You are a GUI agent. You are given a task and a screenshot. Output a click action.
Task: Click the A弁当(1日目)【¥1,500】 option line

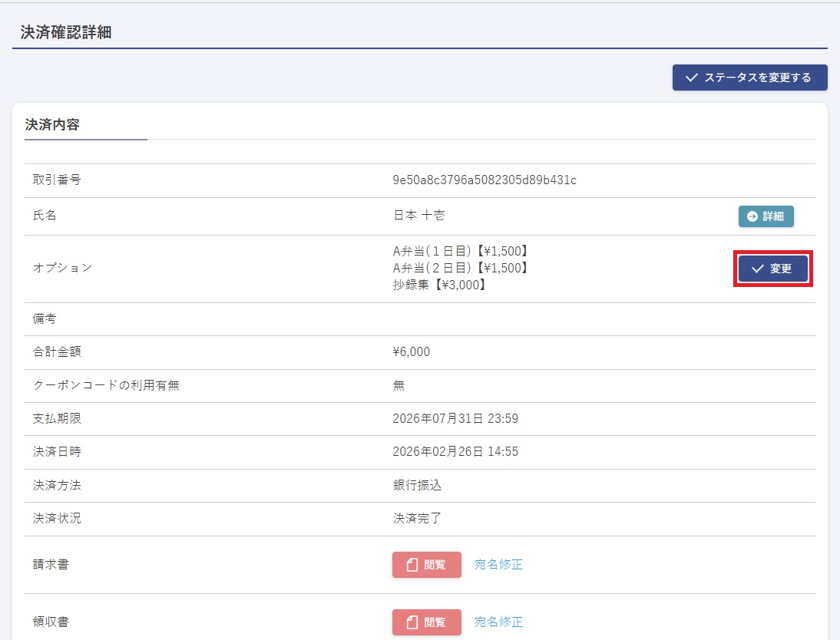coord(461,252)
